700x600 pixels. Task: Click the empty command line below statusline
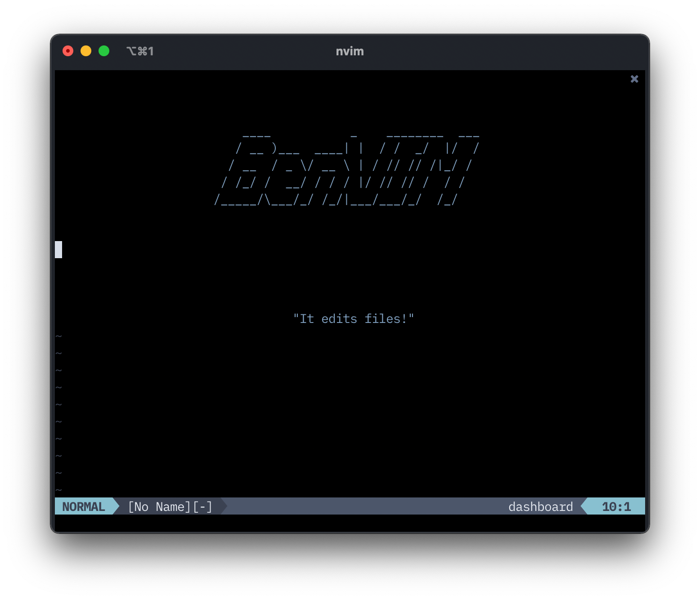[350, 523]
